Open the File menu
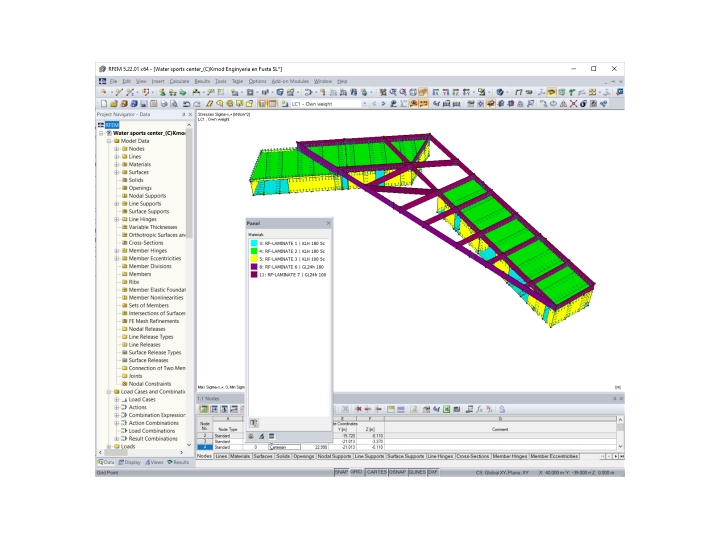This screenshot has height=540, width=720. 113,81
